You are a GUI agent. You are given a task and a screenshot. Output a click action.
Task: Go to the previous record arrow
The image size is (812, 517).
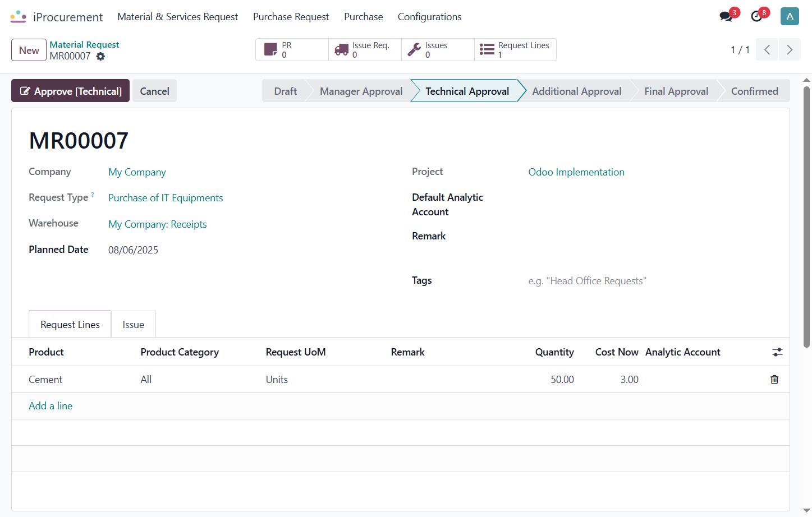coord(767,49)
